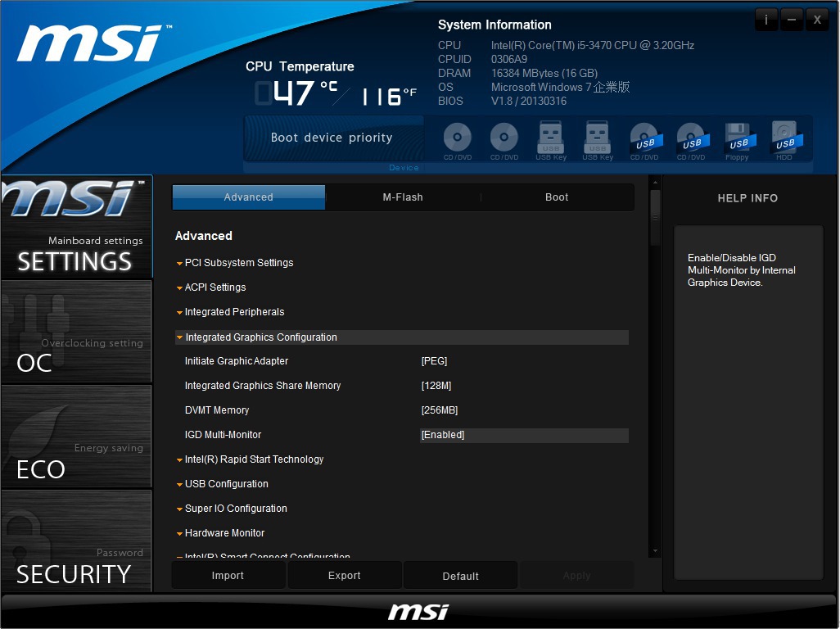
Task: Click the 'HELP INFO' panel heading
Action: (747, 198)
